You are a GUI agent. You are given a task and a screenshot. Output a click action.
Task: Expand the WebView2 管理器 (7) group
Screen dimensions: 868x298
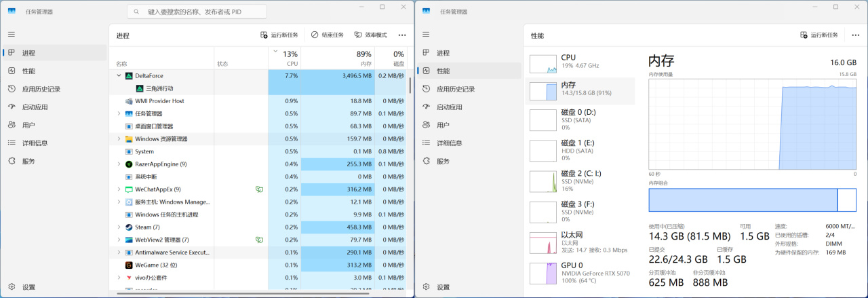coord(119,240)
